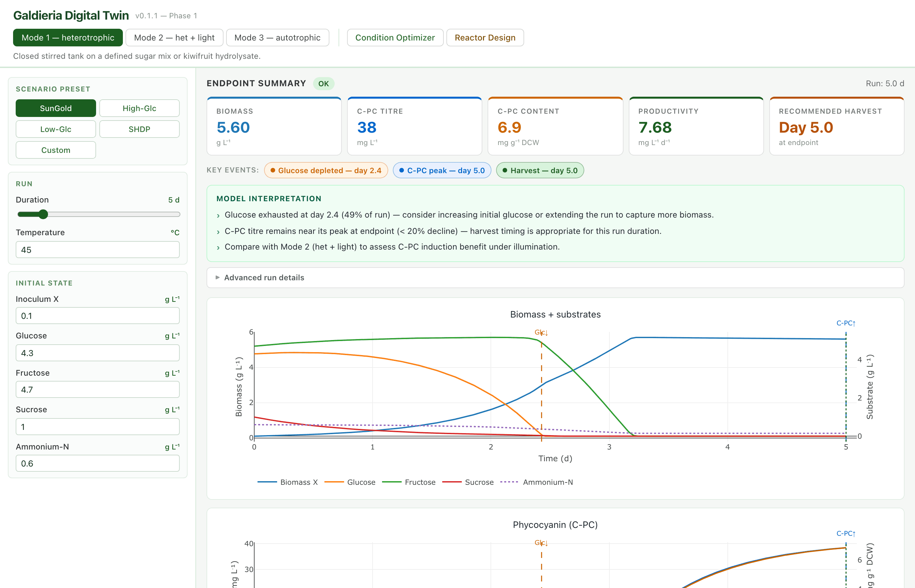Click the v0.1.1 — Phase 1 version text
The height and width of the screenshot is (588, 915).
(166, 16)
